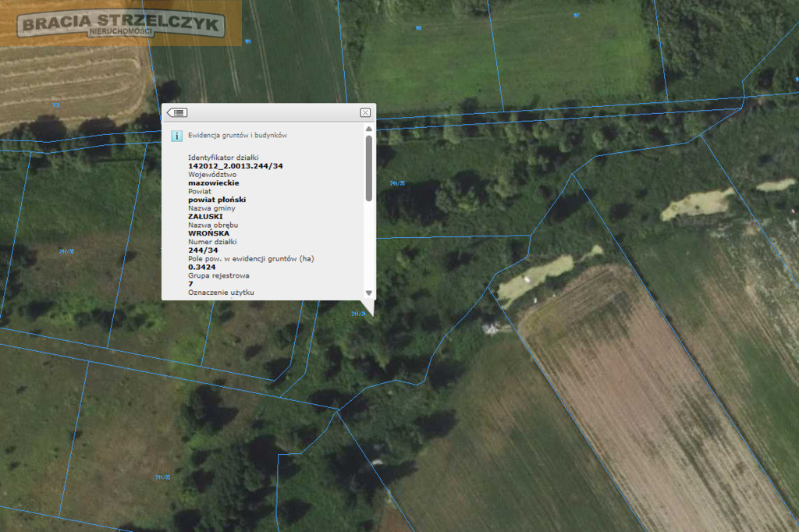Click the Ewidencja gruntów i budynków heading

tap(237, 135)
